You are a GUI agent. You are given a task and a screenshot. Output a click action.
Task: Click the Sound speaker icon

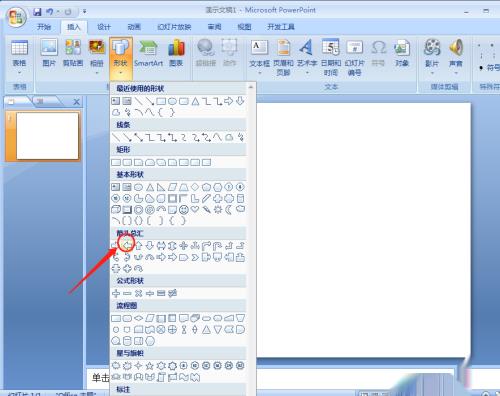pos(456,56)
